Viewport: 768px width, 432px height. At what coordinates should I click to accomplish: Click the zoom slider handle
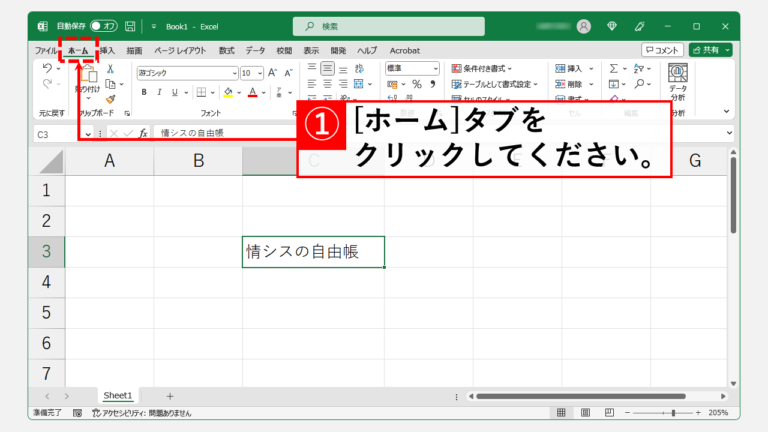[x=673, y=413]
